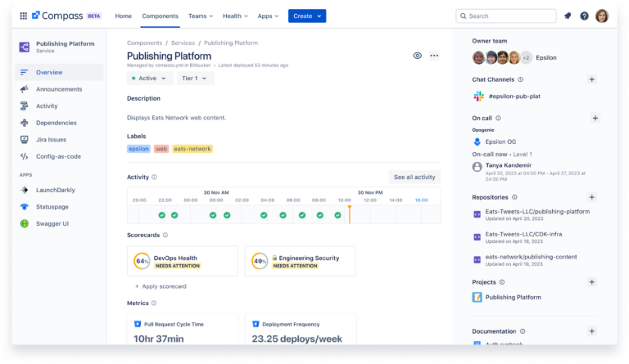Viewport: 629px width, 364px height.
Task: Click the eats-network label tag
Action: click(x=192, y=149)
